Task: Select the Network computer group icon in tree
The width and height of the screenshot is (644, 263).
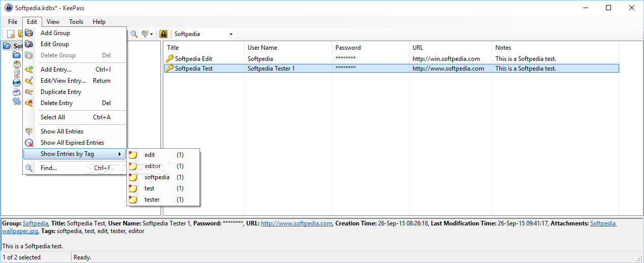Action: (17, 73)
